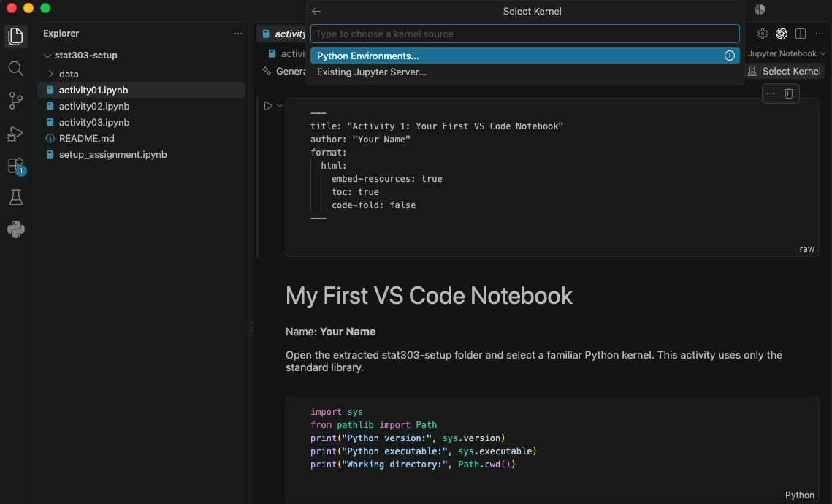The height and width of the screenshot is (504, 832).
Task: Click the print Working directory code line
Action: click(413, 465)
